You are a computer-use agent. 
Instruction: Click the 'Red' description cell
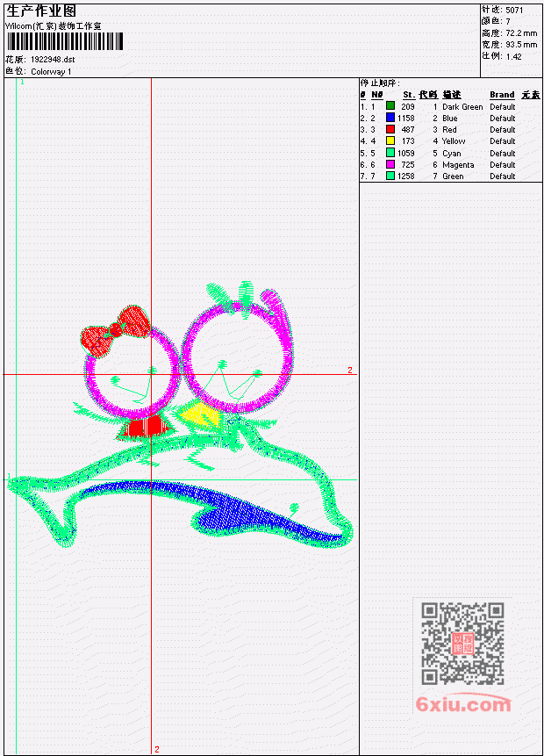(x=449, y=130)
